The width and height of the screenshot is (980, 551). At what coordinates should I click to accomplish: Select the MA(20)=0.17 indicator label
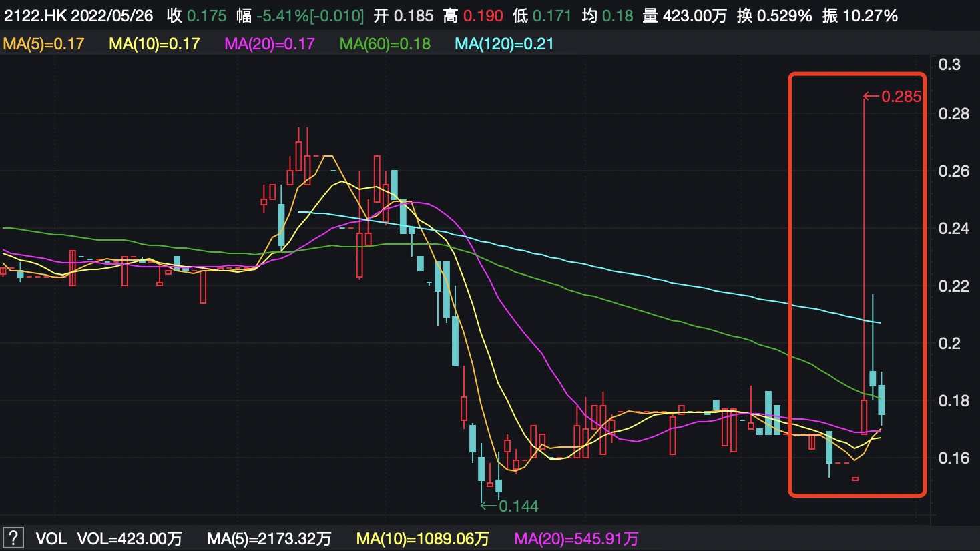pos(270,45)
